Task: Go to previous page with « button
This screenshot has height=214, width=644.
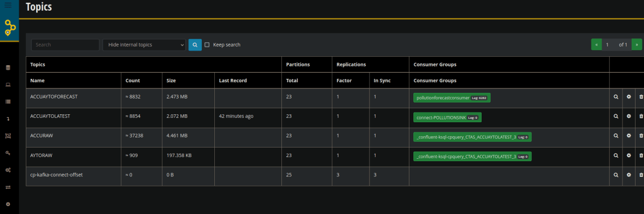Action: [597, 44]
